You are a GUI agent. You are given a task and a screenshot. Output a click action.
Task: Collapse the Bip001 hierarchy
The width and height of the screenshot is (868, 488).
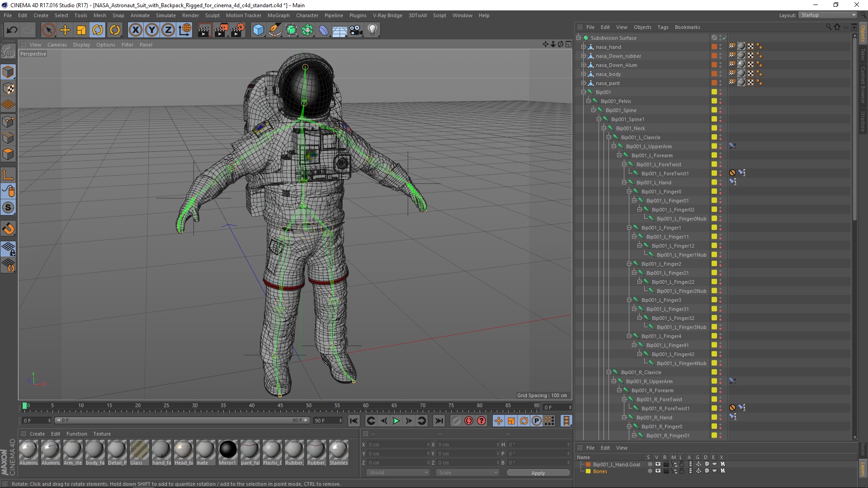click(584, 92)
